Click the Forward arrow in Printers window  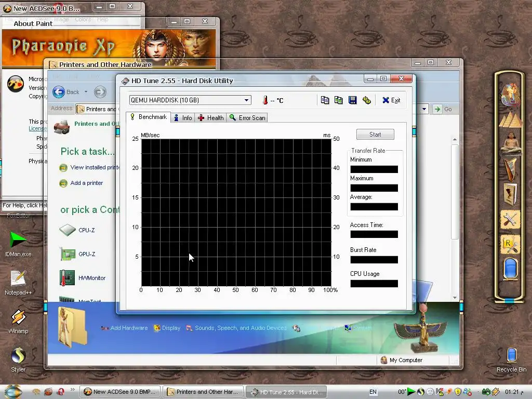tap(100, 92)
